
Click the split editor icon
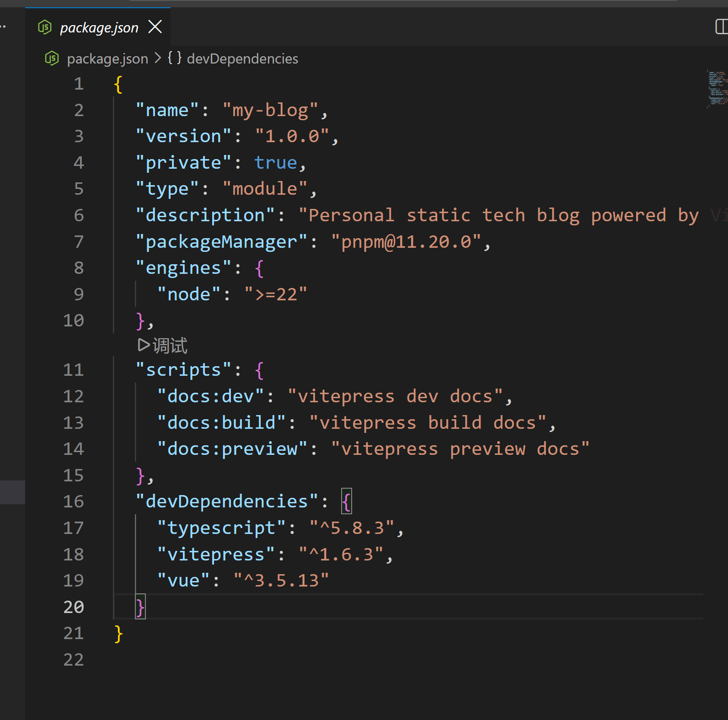coord(722,27)
